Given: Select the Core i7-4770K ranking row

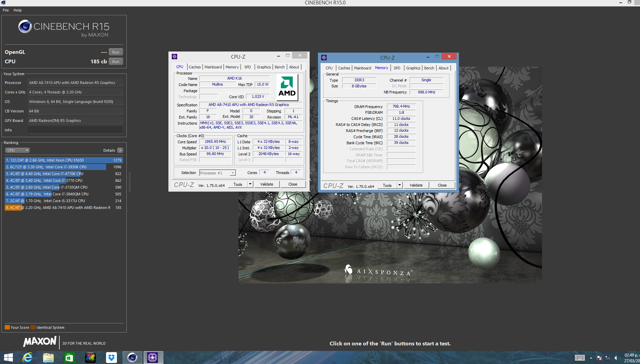Looking at the screenshot, I should pos(64,174).
